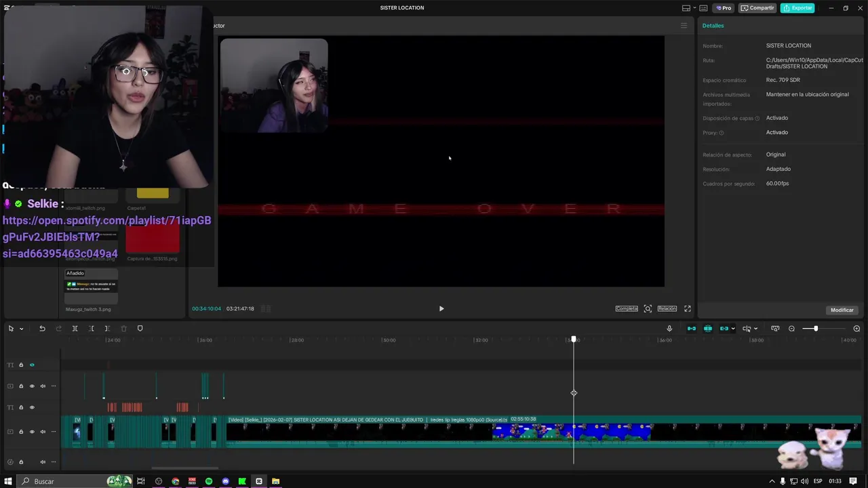Add a marker with the shield icon

[x=140, y=329]
